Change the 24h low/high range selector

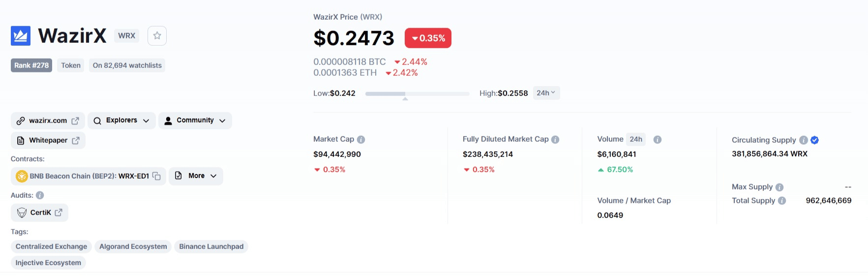[x=546, y=93]
